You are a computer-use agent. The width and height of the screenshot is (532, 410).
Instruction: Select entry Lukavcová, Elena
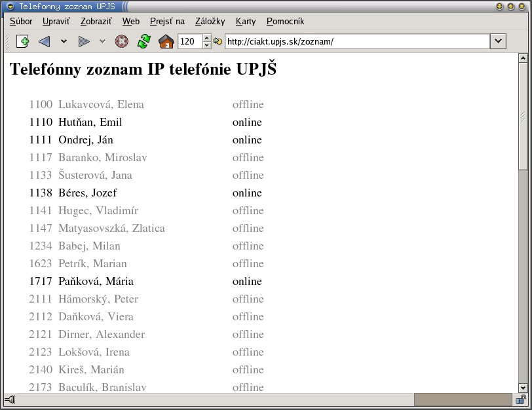pos(101,104)
